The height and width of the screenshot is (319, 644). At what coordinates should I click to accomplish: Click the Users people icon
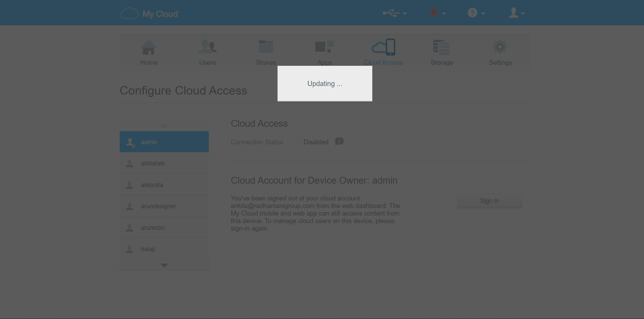point(207,47)
